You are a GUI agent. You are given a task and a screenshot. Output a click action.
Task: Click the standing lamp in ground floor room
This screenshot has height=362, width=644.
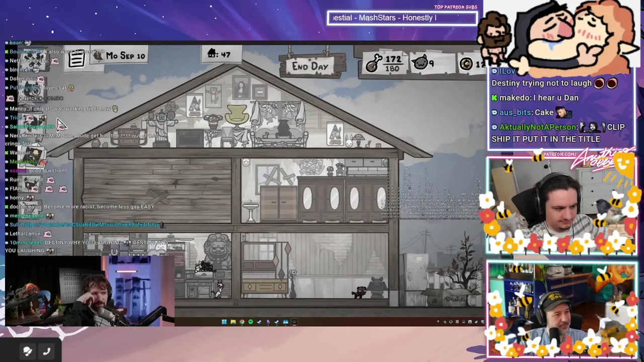tap(293, 284)
